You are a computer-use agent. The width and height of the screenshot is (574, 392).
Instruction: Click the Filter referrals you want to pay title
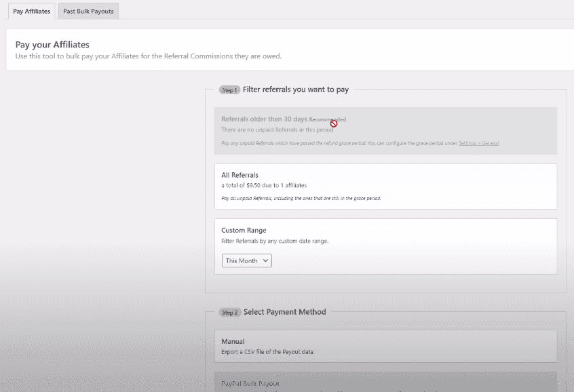296,90
